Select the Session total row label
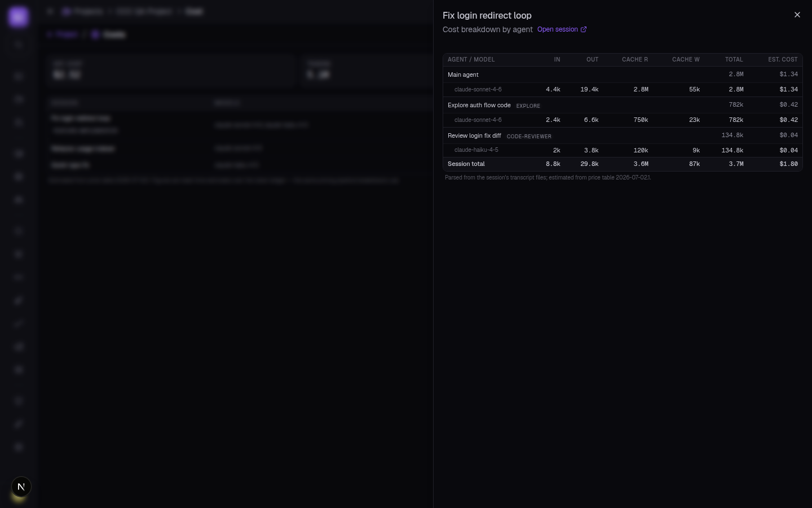 (466, 164)
